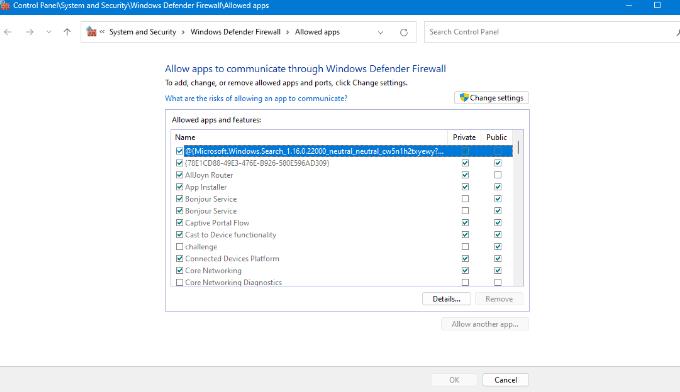
Task: Select the Allowed apps breadcrumb
Action: pos(317,32)
